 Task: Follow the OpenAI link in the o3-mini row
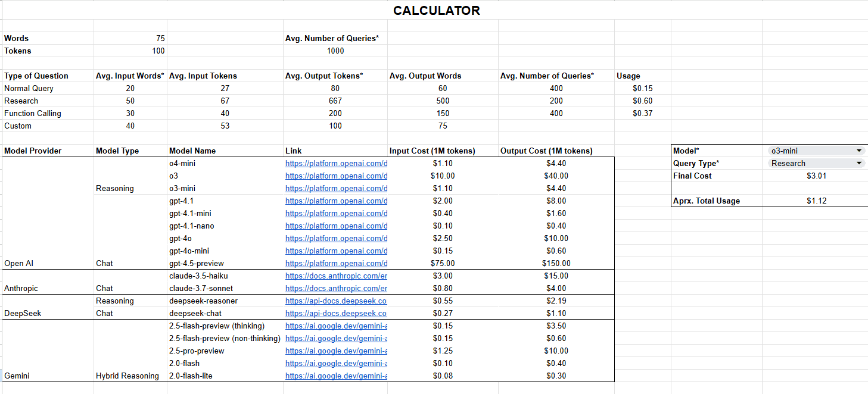click(337, 188)
